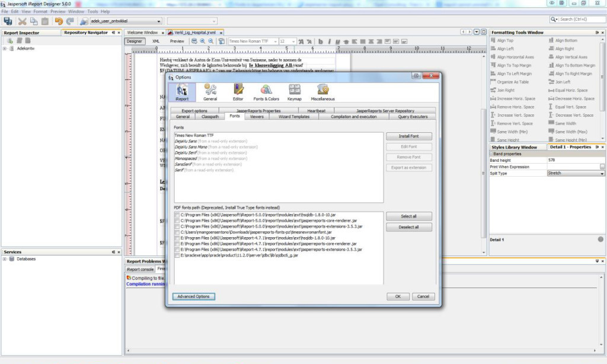Click the Advanced Options button

(194, 296)
